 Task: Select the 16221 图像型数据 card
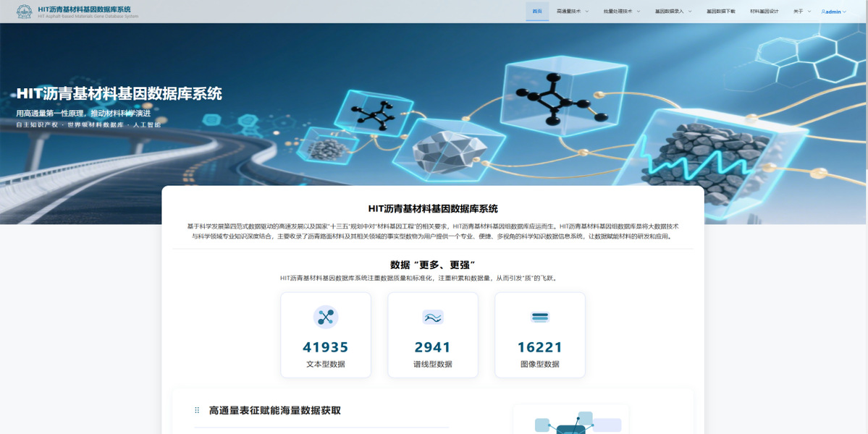[540, 335]
